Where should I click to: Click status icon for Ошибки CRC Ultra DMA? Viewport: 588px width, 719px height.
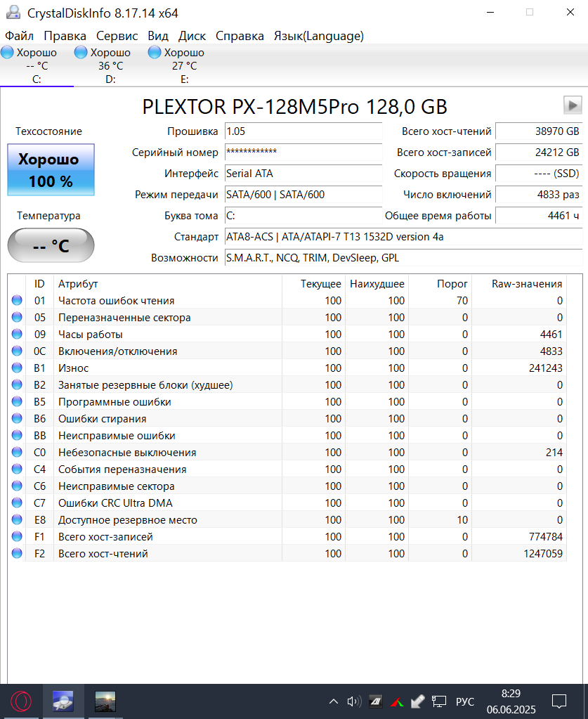[x=17, y=503]
